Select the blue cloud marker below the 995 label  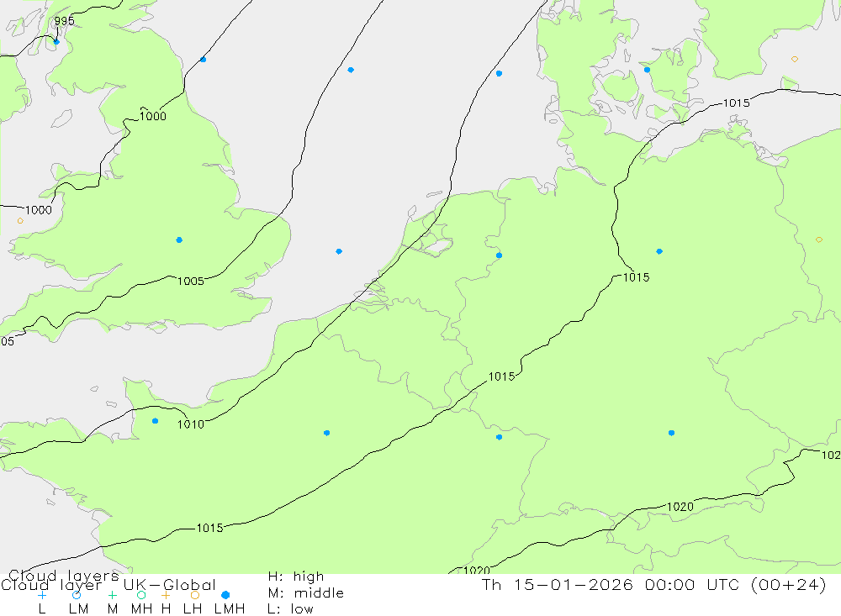pos(57,42)
